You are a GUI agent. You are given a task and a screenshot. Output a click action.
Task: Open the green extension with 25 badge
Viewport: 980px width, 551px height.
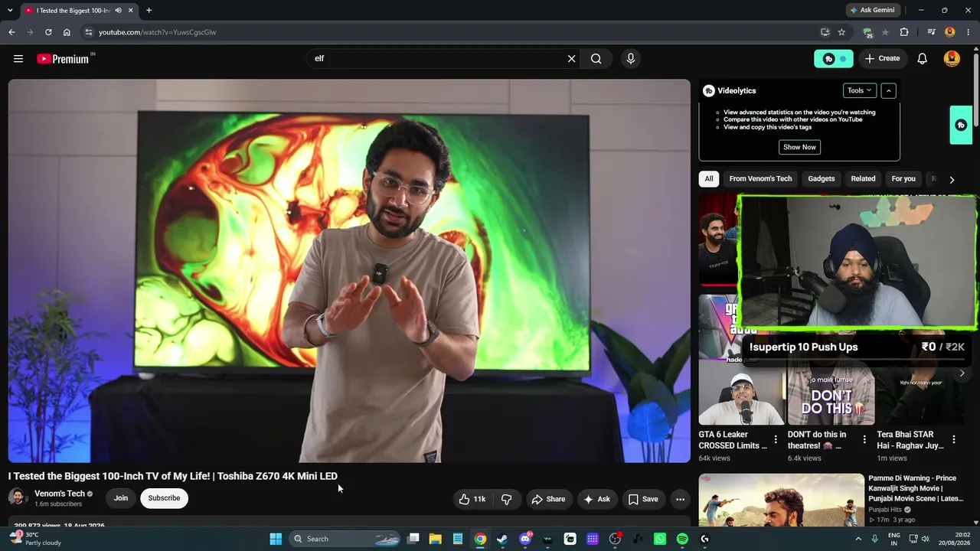point(867,32)
